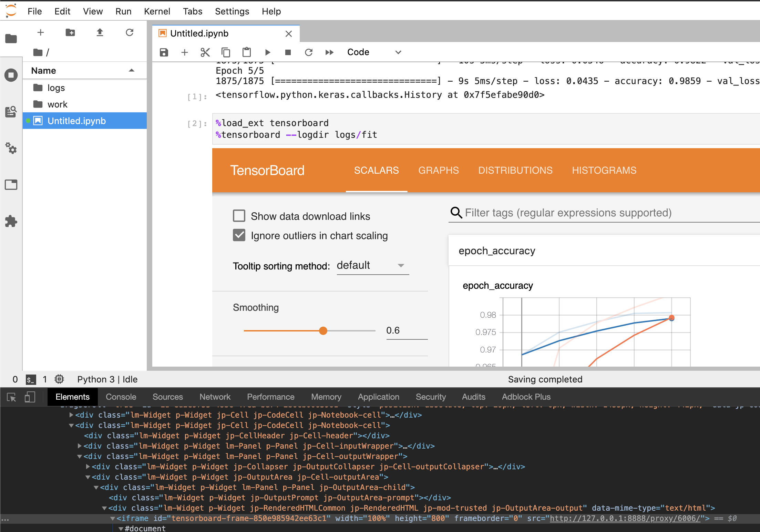760x532 pixels.
Task: Save the notebook with the disk icon
Action: pos(164,52)
